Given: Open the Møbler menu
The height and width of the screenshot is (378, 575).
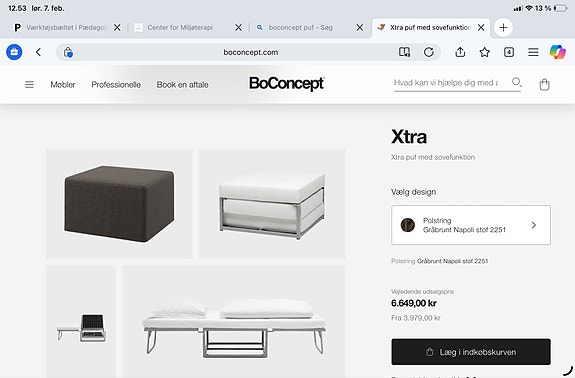Looking at the screenshot, I should (63, 85).
